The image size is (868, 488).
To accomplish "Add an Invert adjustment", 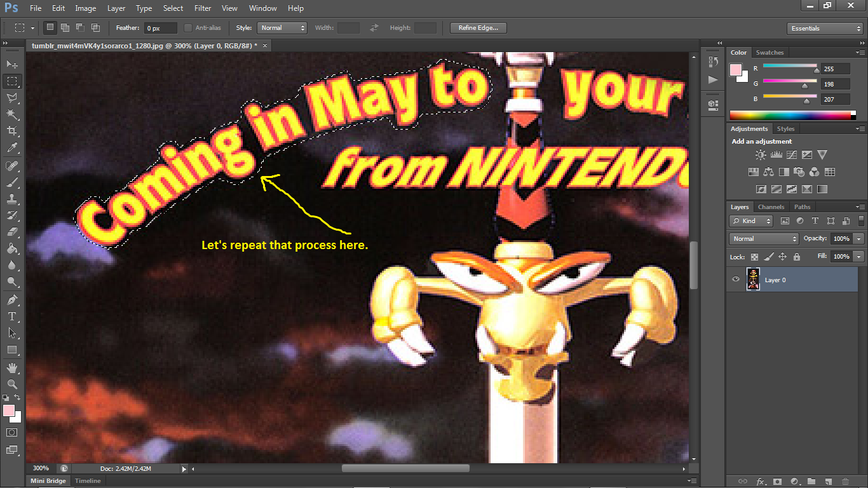I will [x=761, y=189].
